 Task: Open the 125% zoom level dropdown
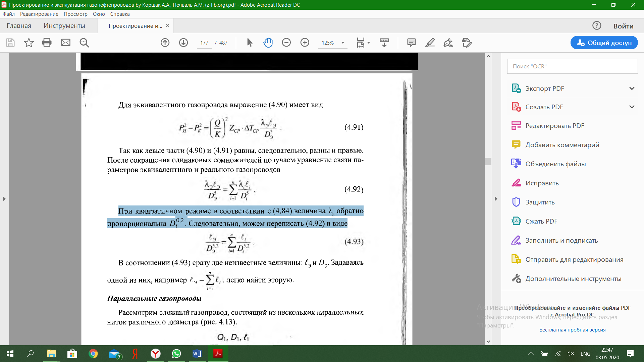(x=343, y=43)
